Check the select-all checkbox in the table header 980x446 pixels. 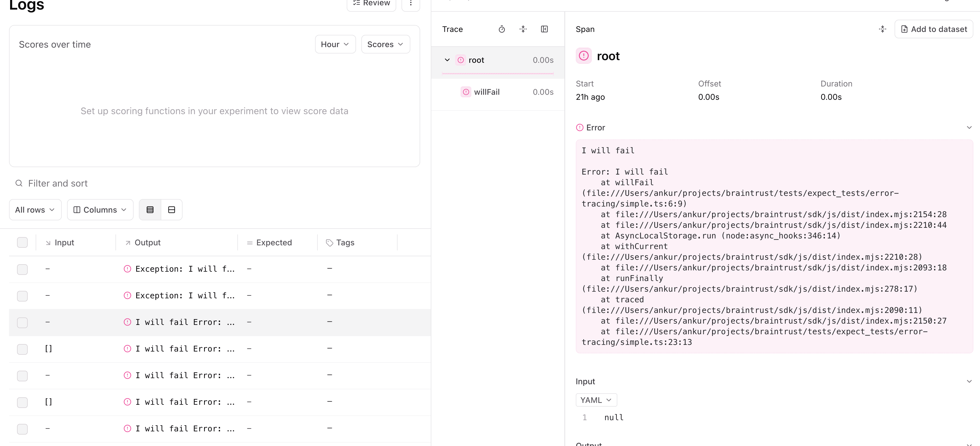[x=22, y=242]
